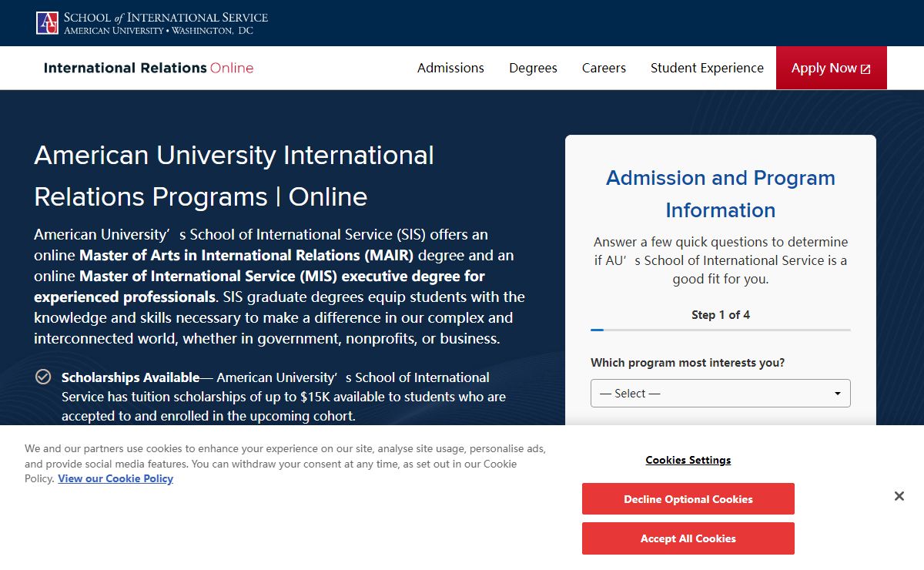The image size is (924, 570).
Task: Open Cookies Settings
Action: pos(688,460)
